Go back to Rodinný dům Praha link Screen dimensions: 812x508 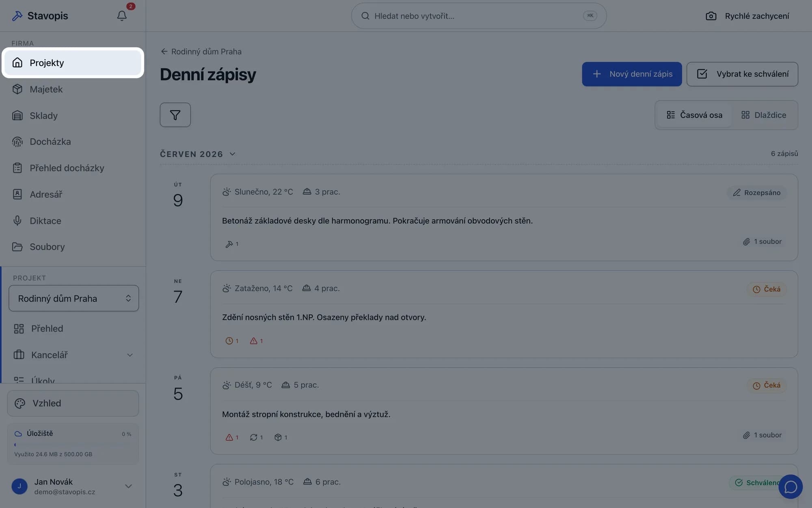click(201, 52)
